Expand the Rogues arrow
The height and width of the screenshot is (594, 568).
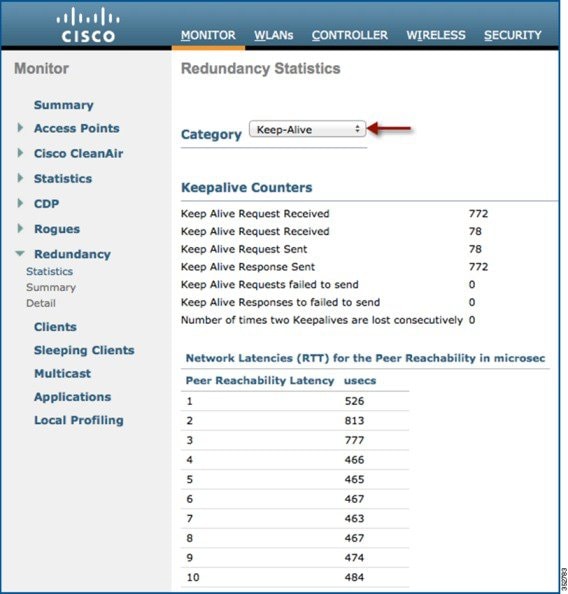(x=20, y=228)
